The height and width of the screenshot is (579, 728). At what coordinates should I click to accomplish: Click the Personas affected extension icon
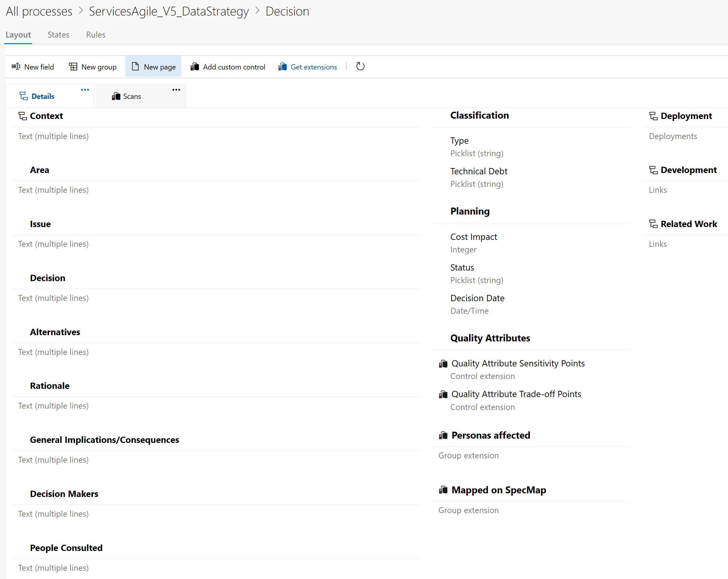443,435
